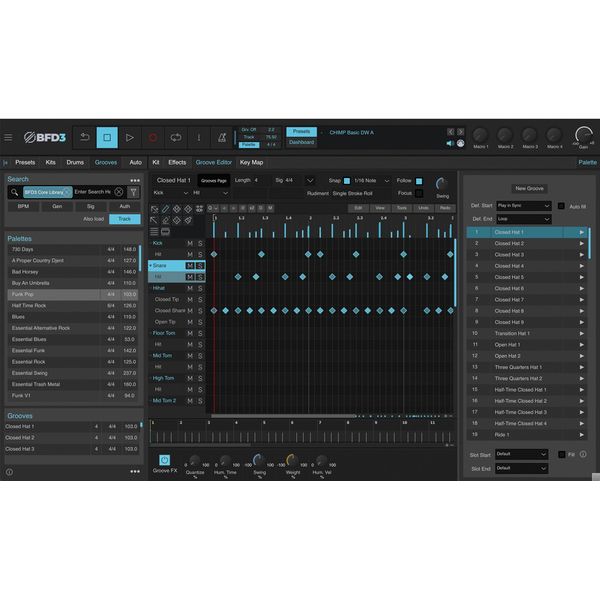Open the Def. End dropdown
Screen dimensions: 600x600
523,219
